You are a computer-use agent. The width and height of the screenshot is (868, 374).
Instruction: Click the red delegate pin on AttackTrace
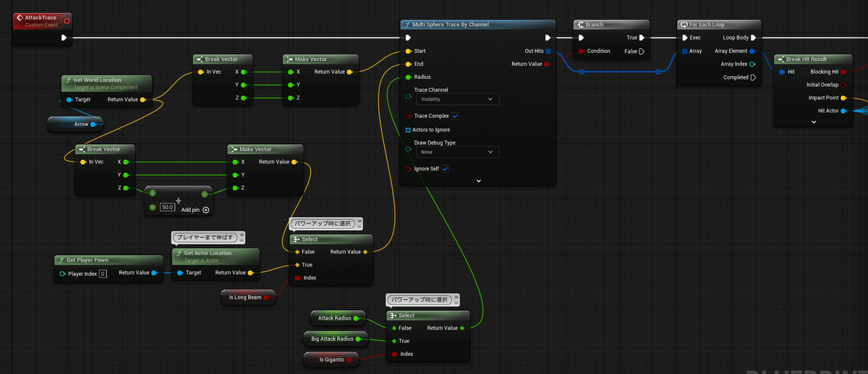(67, 20)
